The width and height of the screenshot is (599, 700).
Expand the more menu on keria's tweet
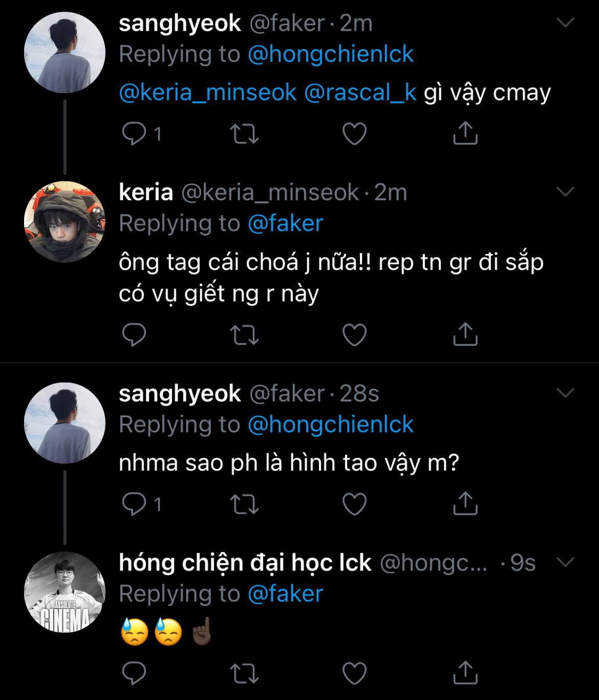pos(565,192)
